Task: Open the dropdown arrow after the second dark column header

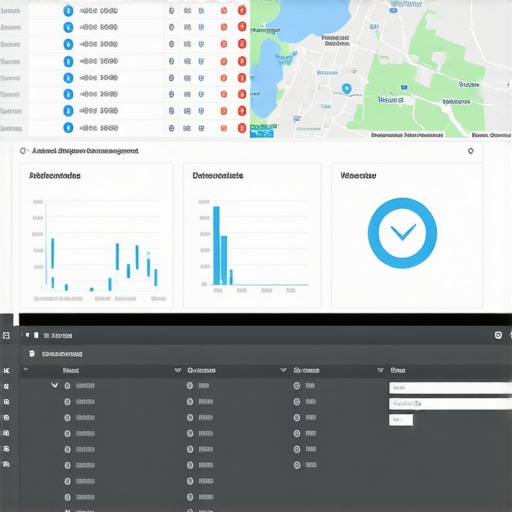Action: click(283, 370)
